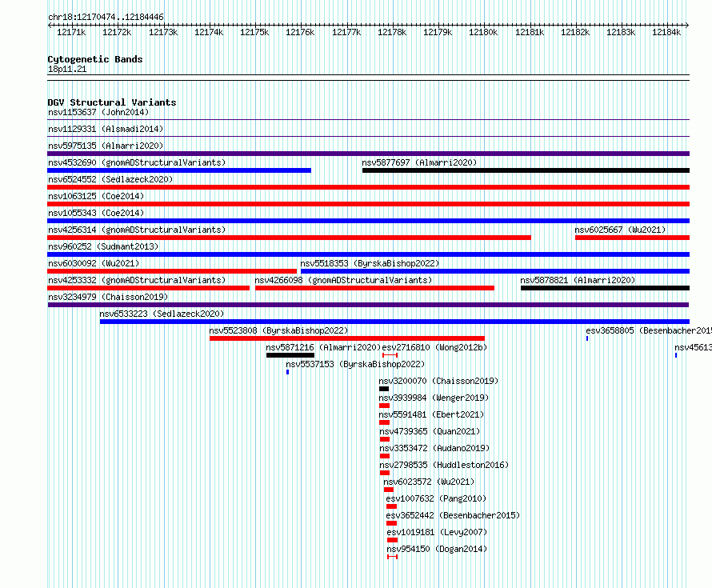Select the nsv5878821 (Almarri2020) label
The width and height of the screenshot is (712, 588).
578,280
